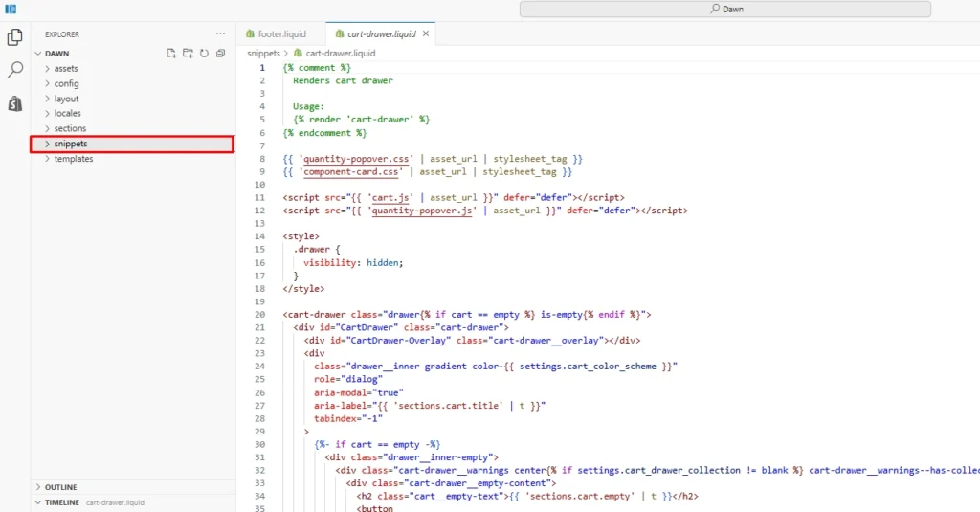
Task: Select the cart-drawer.liquid tab
Action: click(374, 33)
